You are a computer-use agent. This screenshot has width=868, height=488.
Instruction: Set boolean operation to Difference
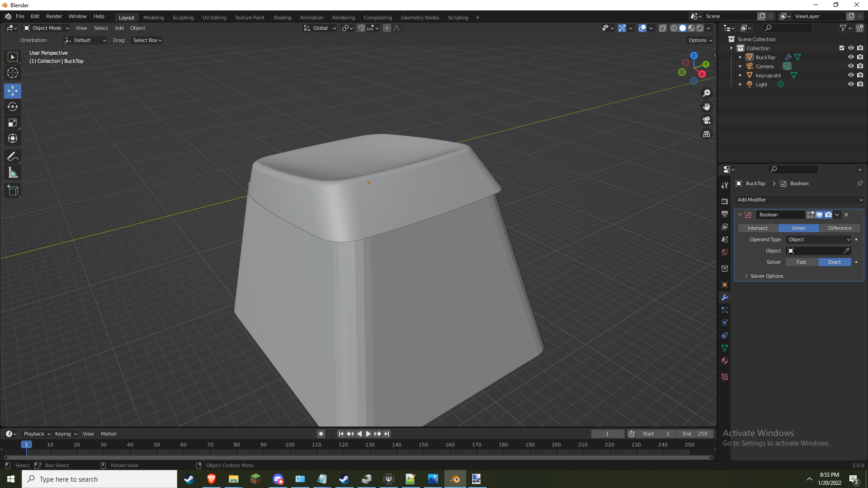[x=840, y=228]
